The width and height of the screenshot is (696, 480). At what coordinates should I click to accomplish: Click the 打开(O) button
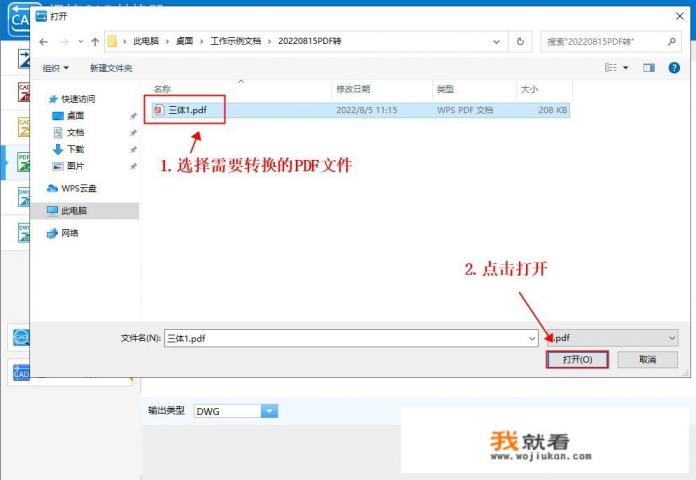coord(577,360)
